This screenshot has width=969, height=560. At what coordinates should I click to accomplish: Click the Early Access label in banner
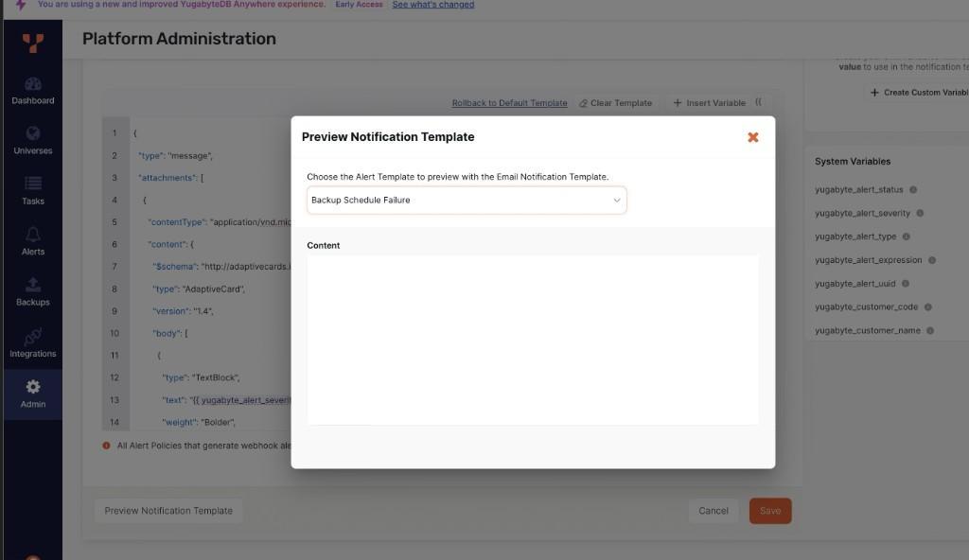point(359,5)
